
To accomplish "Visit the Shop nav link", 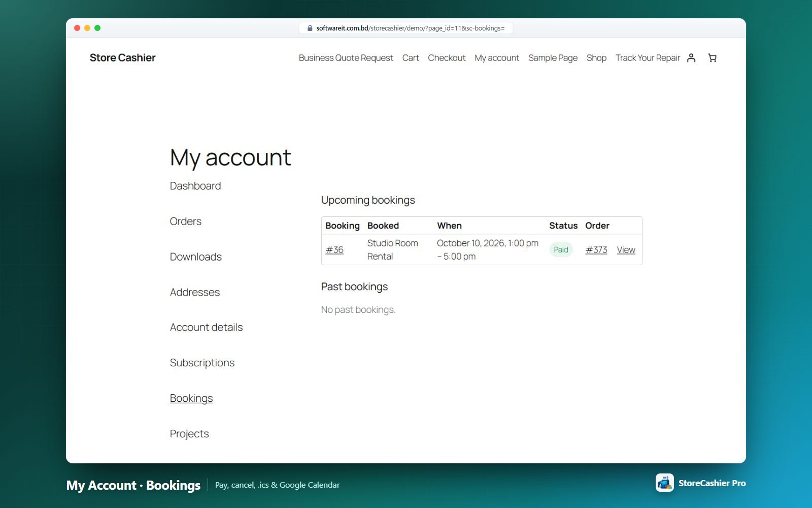I will (596, 58).
